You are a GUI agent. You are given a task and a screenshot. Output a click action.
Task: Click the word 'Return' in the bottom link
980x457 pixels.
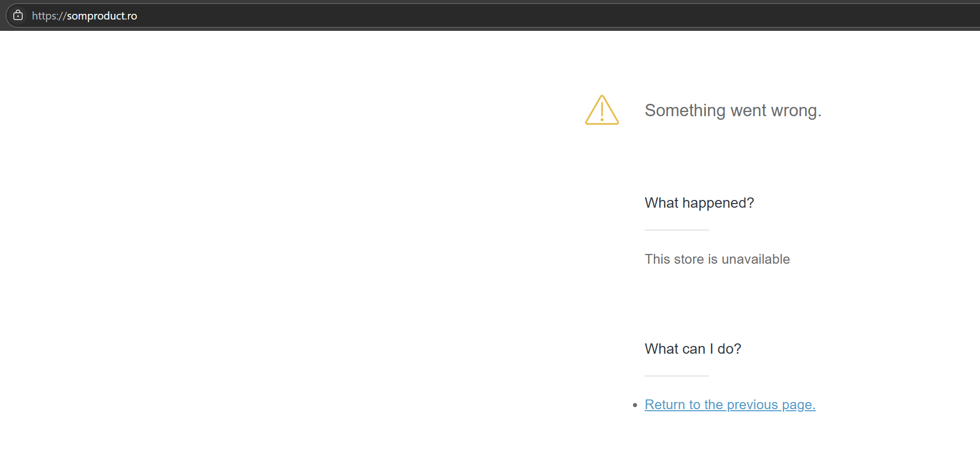(x=665, y=405)
